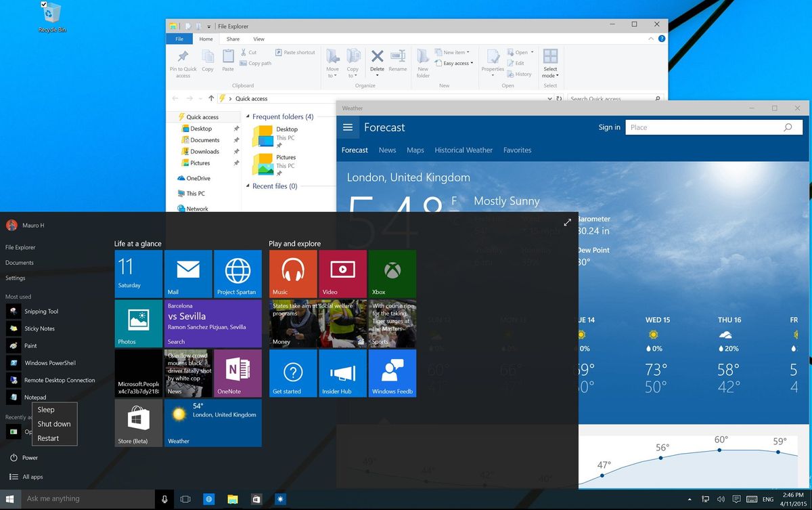812x510 pixels.
Task: Collapse the Frequent folders section
Action: pos(248,116)
